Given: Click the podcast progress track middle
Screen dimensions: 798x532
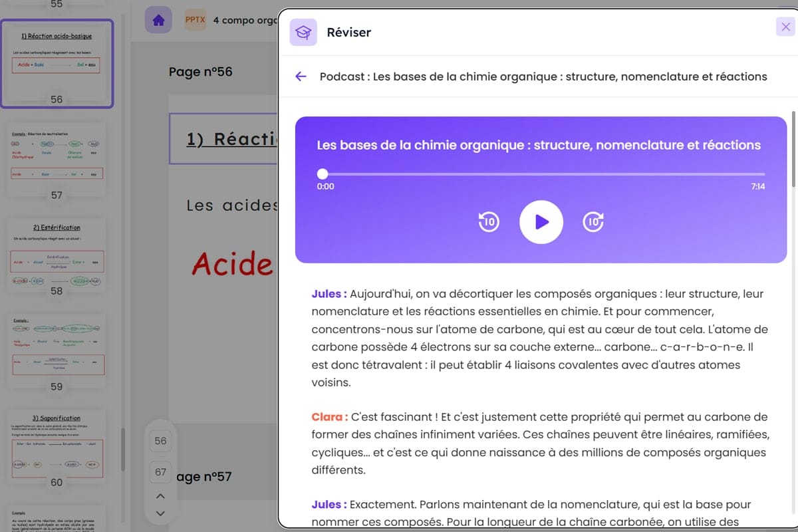Looking at the screenshot, I should [541, 174].
